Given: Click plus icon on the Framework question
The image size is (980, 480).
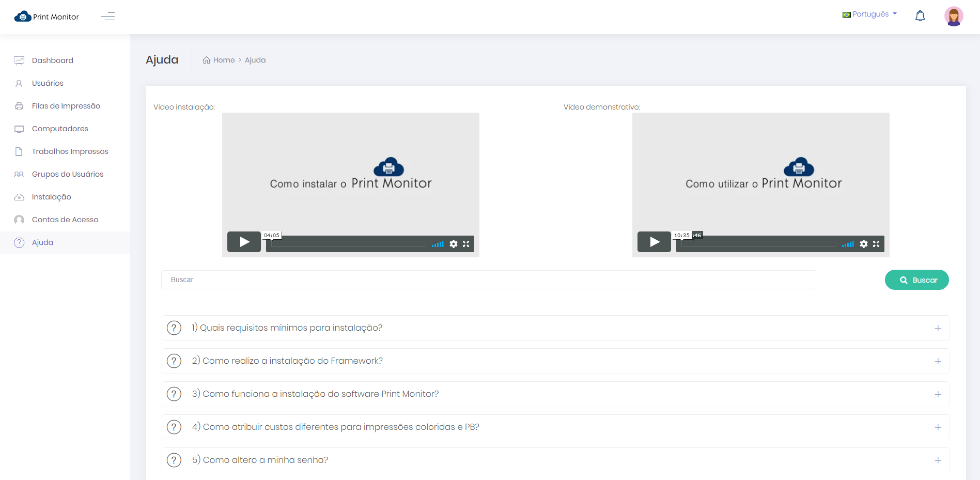Looking at the screenshot, I should tap(938, 361).
